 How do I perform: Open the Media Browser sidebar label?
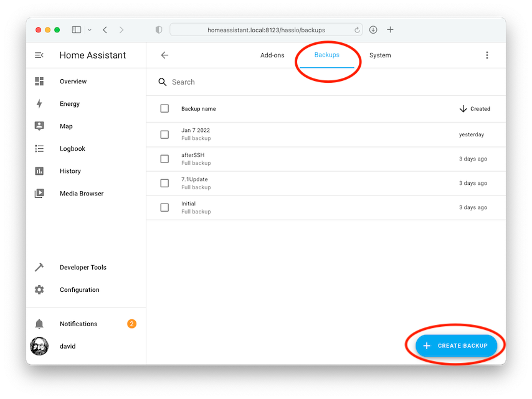point(82,194)
